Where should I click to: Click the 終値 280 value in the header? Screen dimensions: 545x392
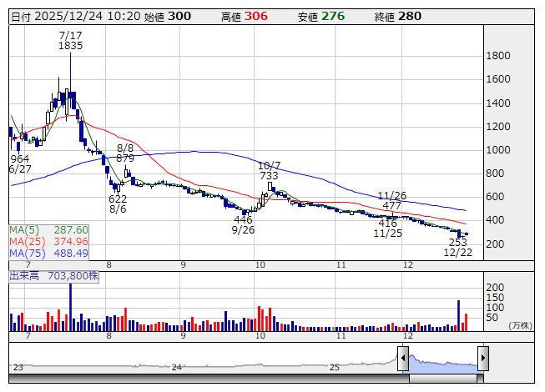407,16
